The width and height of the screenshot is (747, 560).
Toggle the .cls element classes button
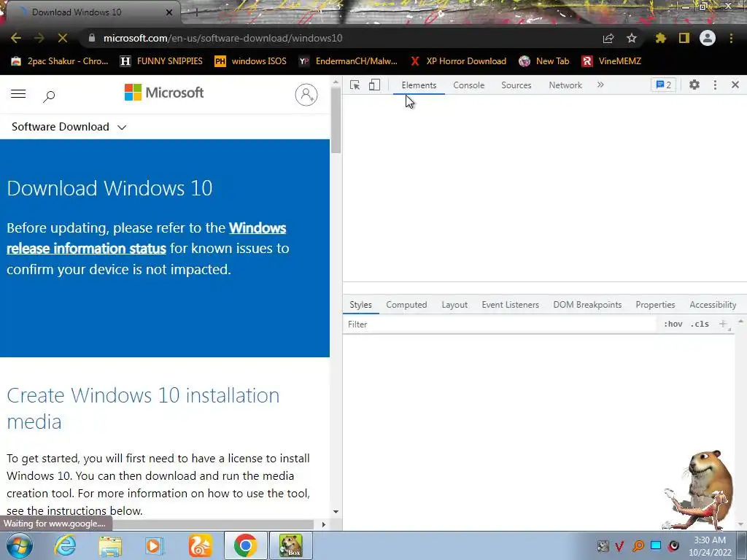pos(700,324)
